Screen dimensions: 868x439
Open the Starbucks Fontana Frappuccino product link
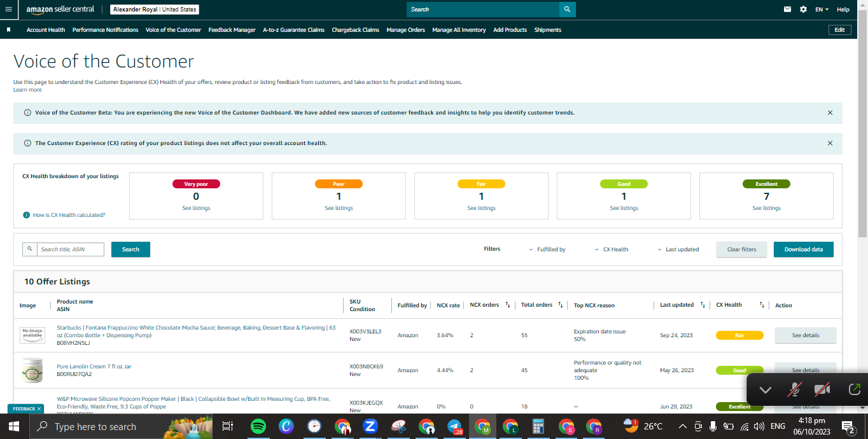coord(196,331)
